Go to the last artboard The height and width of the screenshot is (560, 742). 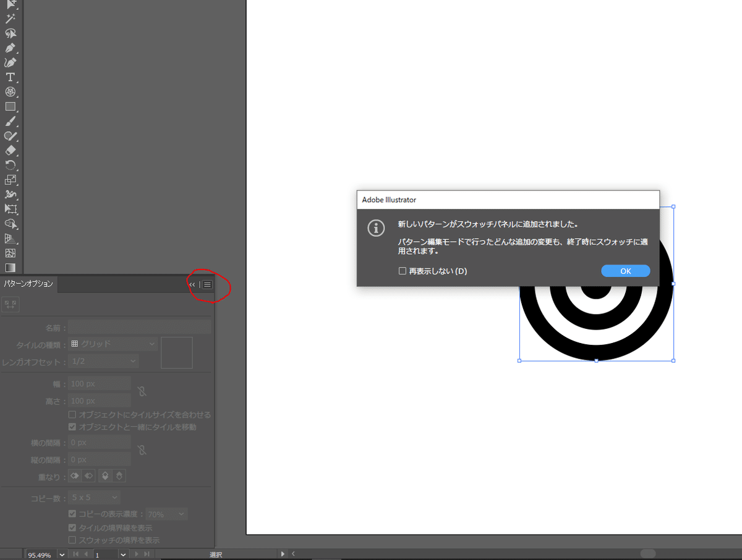click(147, 554)
